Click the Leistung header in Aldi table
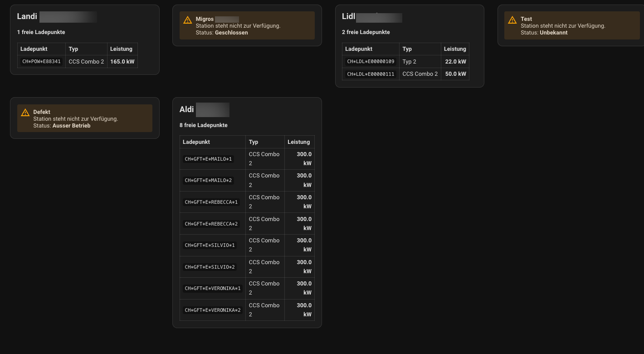Screen dimensions: 644x354 click(x=299, y=142)
